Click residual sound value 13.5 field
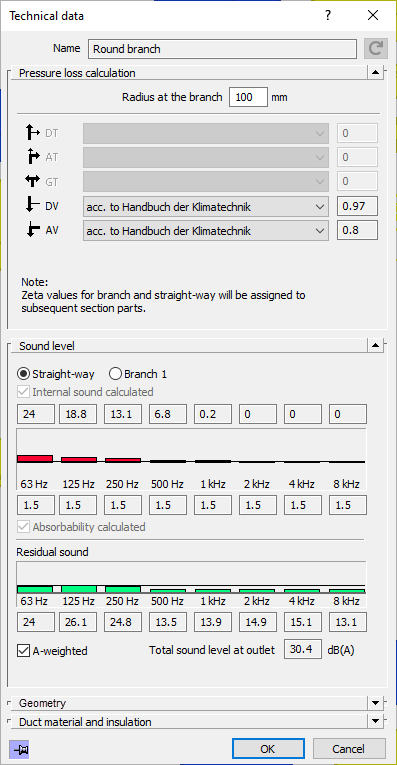 pos(168,622)
